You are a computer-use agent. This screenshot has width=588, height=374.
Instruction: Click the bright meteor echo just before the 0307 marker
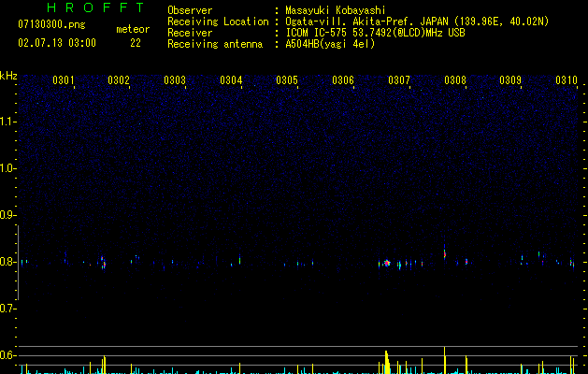[x=387, y=263]
